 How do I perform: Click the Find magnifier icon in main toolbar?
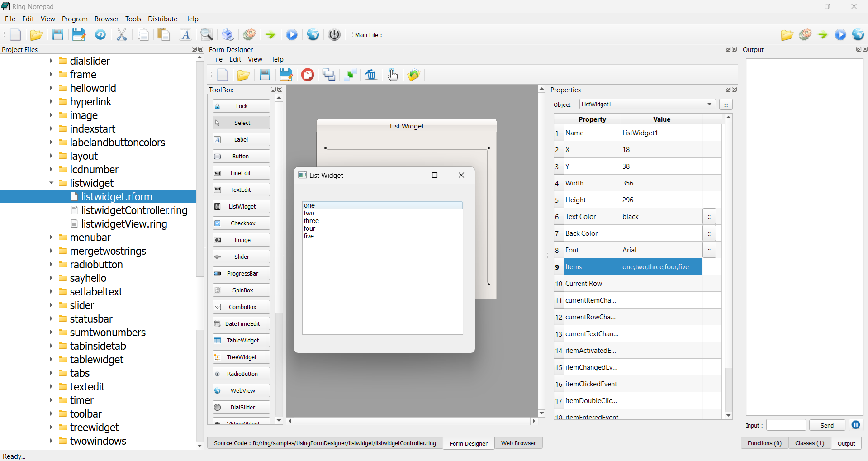pyautogui.click(x=207, y=35)
